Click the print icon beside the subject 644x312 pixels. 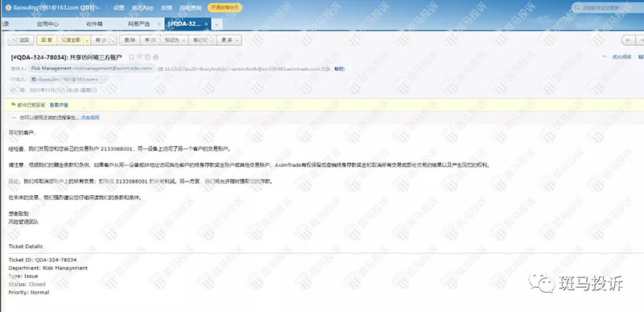click(x=155, y=57)
